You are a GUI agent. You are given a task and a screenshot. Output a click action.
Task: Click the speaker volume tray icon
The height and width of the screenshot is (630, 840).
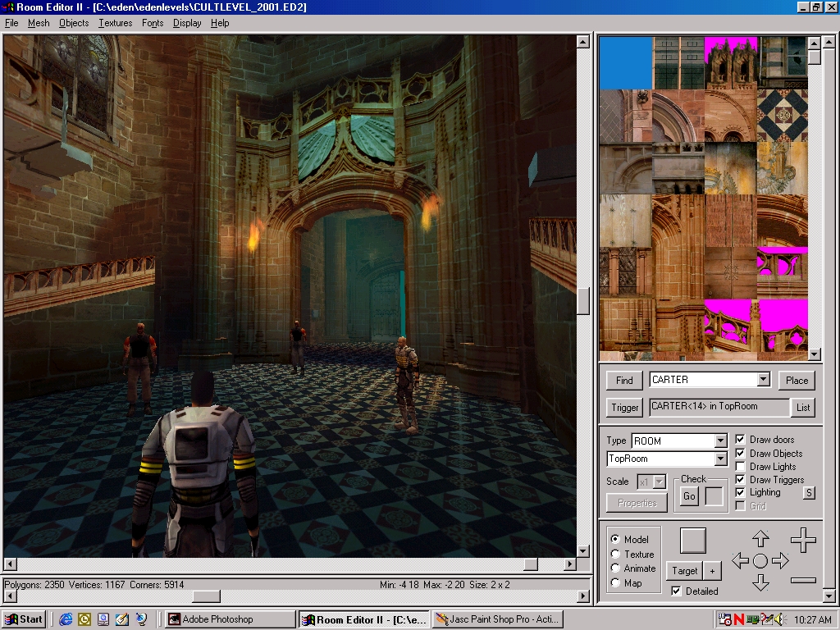point(781,620)
